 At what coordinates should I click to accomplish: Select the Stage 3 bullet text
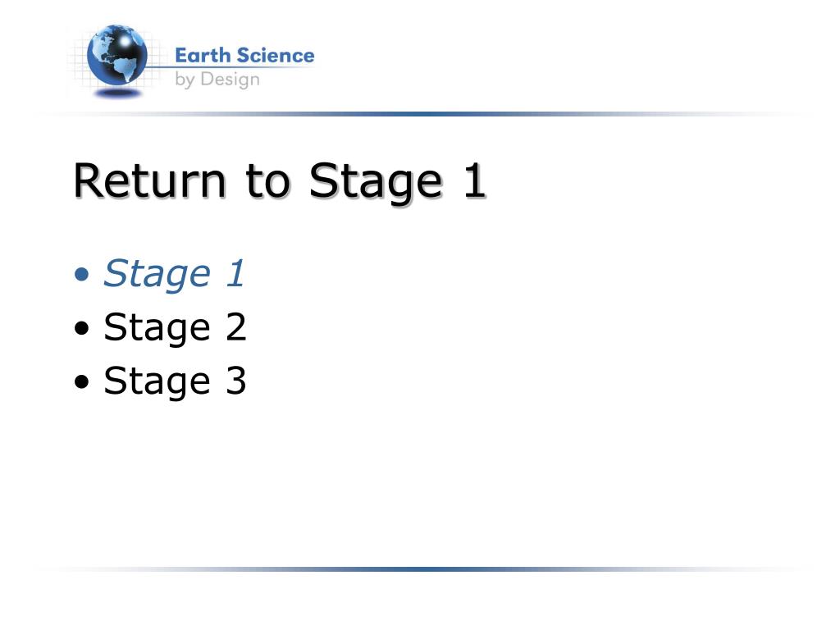175,381
